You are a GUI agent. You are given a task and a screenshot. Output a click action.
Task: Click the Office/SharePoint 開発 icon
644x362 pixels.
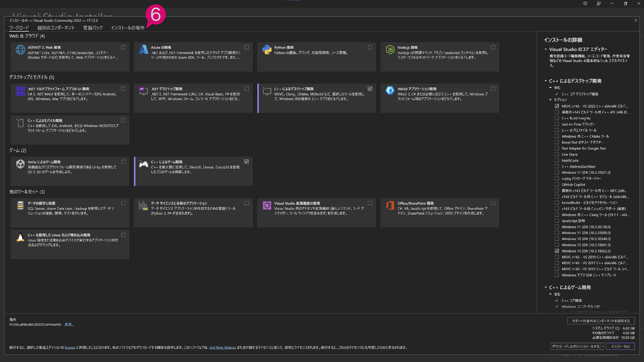[390, 205]
